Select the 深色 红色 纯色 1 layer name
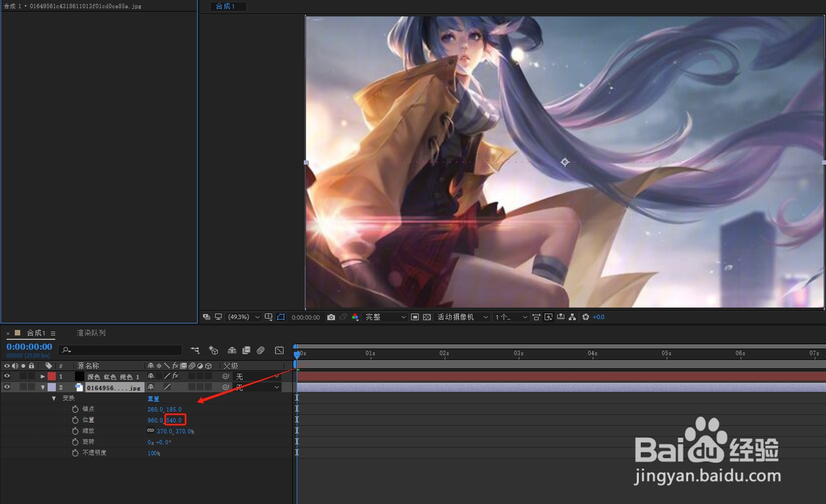The width and height of the screenshot is (826, 504). click(113, 376)
